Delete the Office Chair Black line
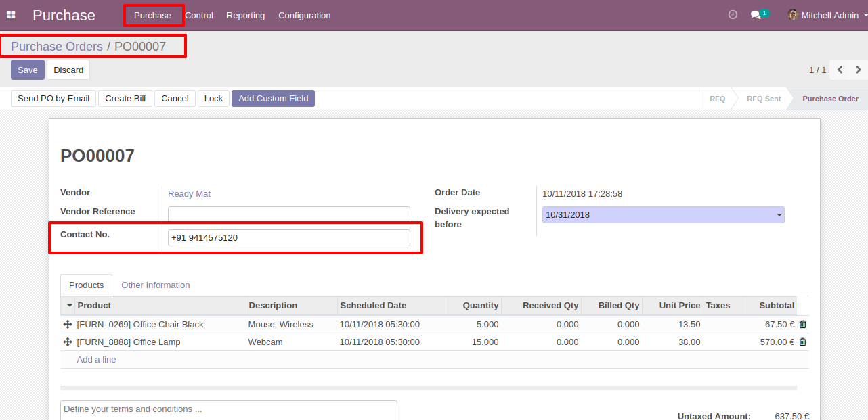Screen dimensions: 868x420 click(x=803, y=325)
